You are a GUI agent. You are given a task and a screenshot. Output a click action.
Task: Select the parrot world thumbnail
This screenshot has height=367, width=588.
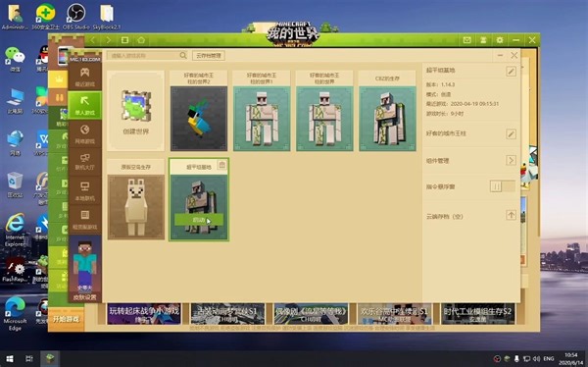(199, 119)
